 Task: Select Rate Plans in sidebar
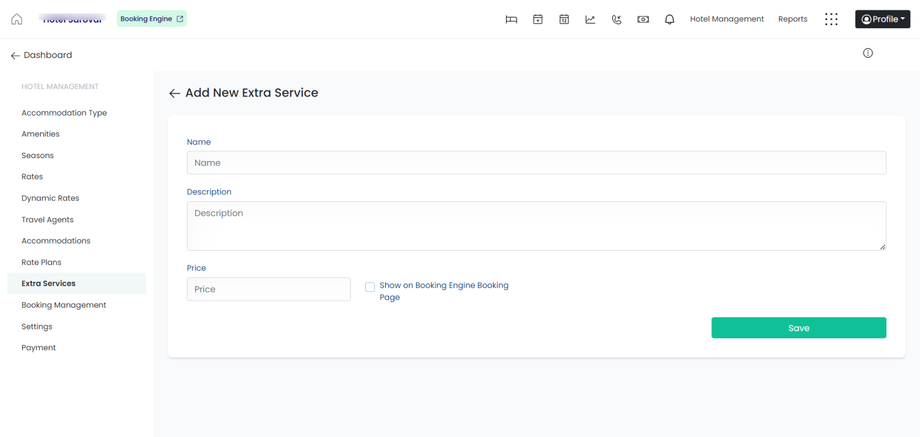(41, 262)
